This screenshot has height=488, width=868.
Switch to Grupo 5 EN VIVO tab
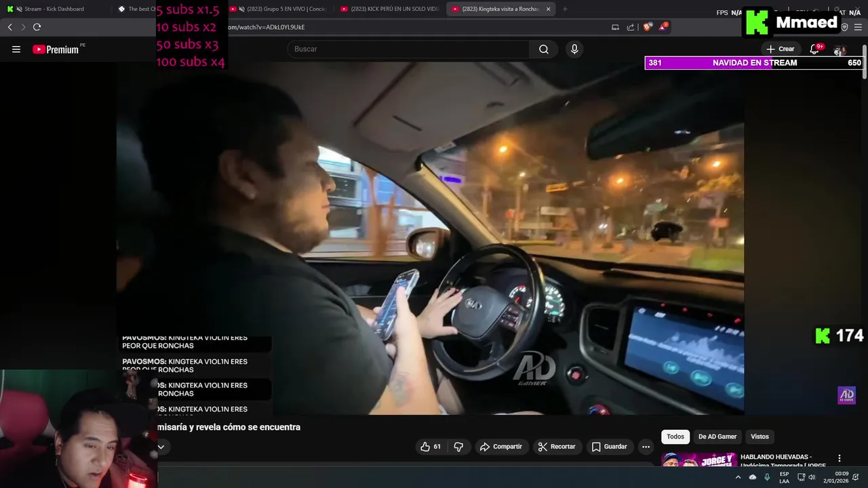(x=279, y=9)
